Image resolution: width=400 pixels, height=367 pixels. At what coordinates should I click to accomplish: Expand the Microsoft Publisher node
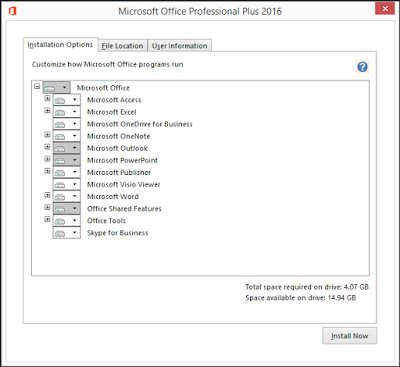point(47,171)
